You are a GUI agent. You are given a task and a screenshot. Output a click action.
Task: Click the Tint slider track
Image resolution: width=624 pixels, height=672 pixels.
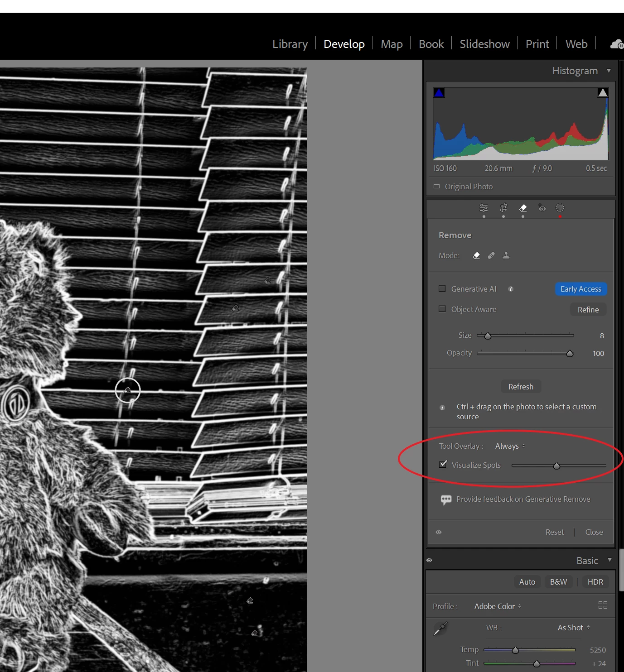tap(530, 663)
